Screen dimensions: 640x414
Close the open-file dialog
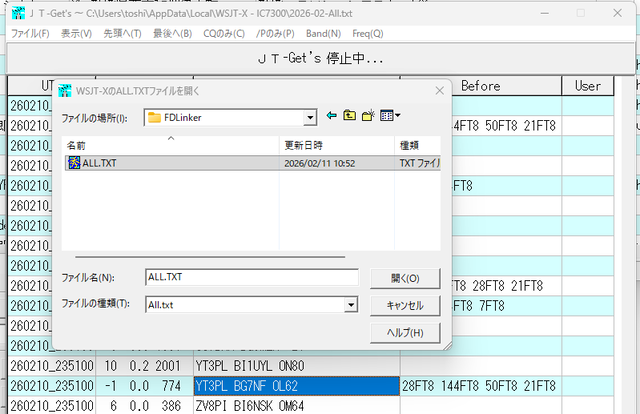click(439, 91)
